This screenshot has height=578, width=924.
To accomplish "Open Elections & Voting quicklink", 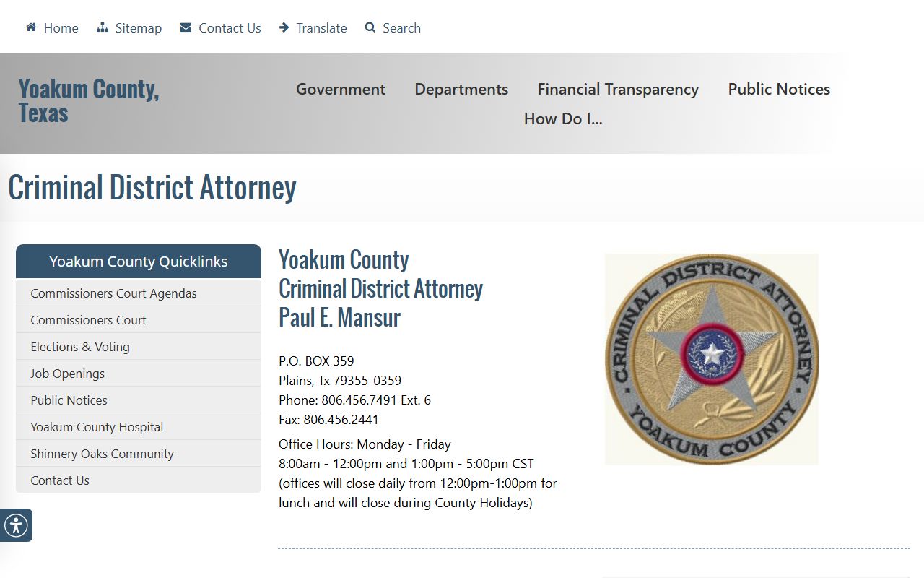I will 139,347.
